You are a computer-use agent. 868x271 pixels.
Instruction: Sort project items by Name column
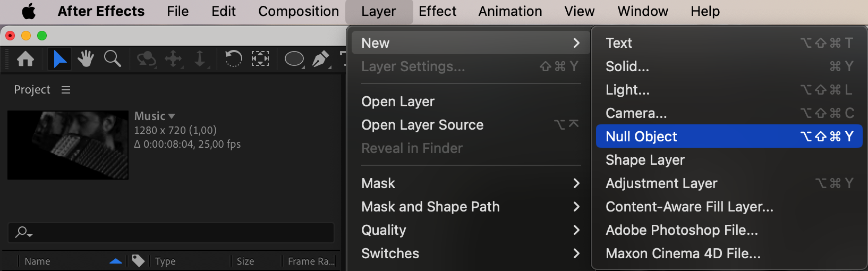(x=37, y=261)
